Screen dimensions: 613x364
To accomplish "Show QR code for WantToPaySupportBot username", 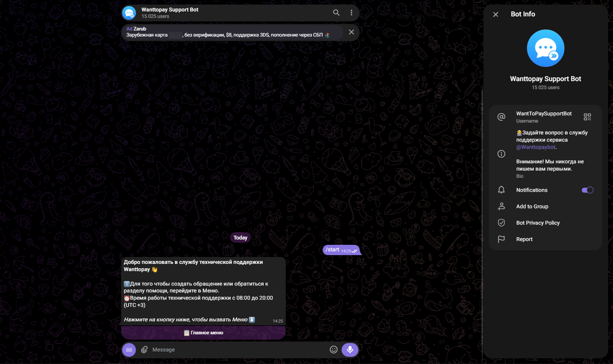I will pyautogui.click(x=587, y=117).
